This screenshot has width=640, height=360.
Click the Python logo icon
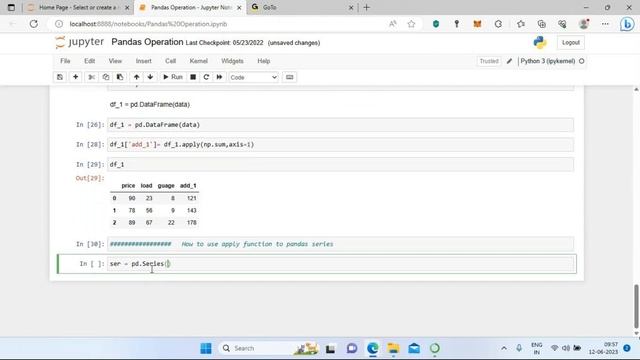pos(540,42)
